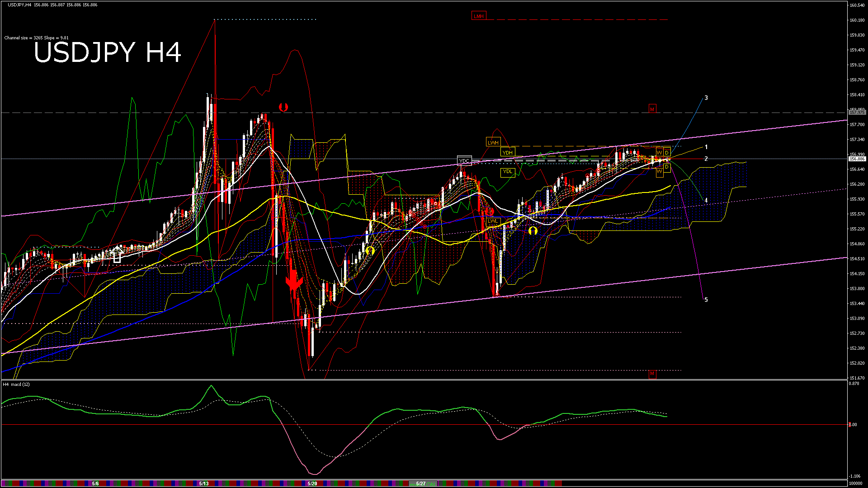
Task: Click the 100000 value at bottom right
Action: (856, 483)
